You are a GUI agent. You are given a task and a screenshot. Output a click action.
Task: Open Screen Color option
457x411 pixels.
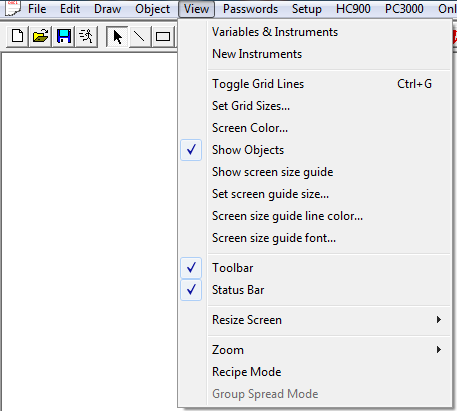315,128
